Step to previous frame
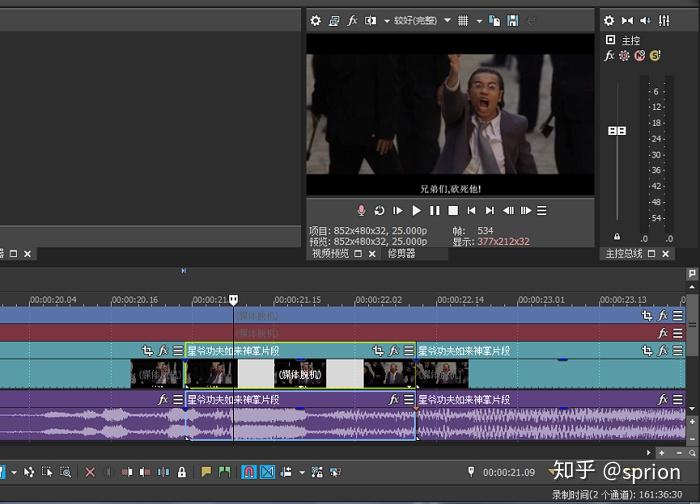Image resolution: width=700 pixels, height=504 pixels. (x=508, y=210)
